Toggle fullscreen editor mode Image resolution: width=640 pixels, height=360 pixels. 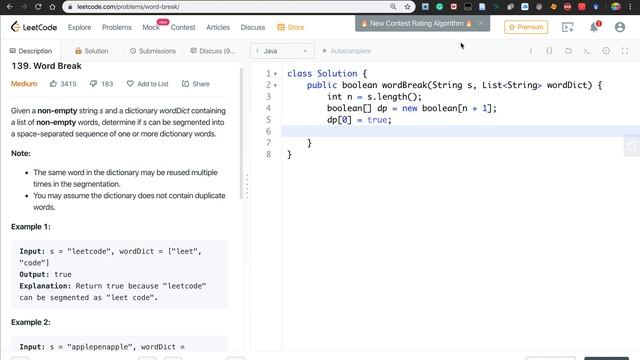point(624,51)
